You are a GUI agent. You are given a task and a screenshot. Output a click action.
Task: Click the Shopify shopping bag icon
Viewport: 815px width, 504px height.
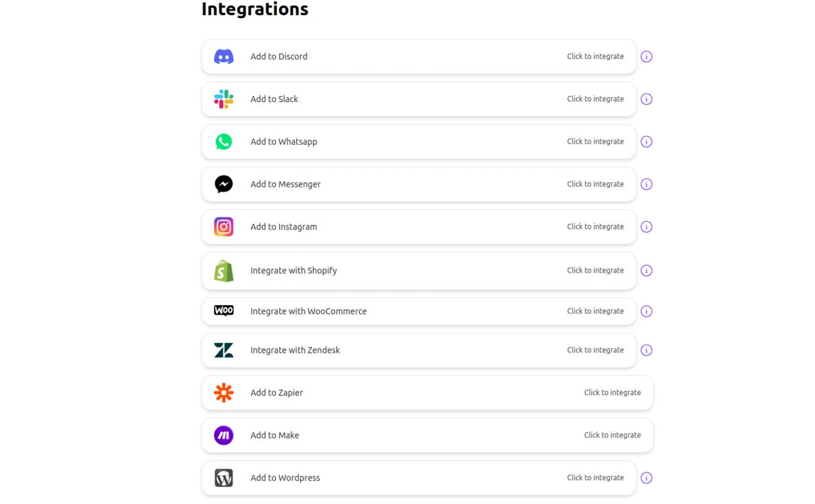[223, 270]
